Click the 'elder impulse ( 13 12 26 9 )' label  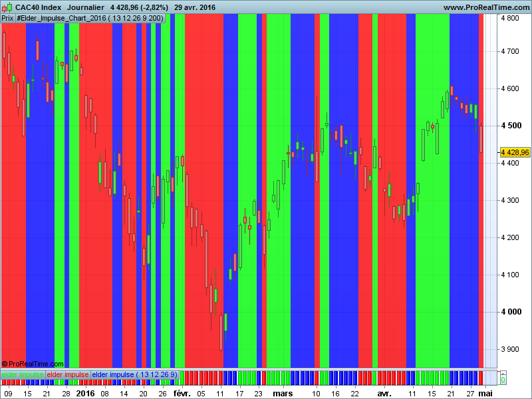134,374
